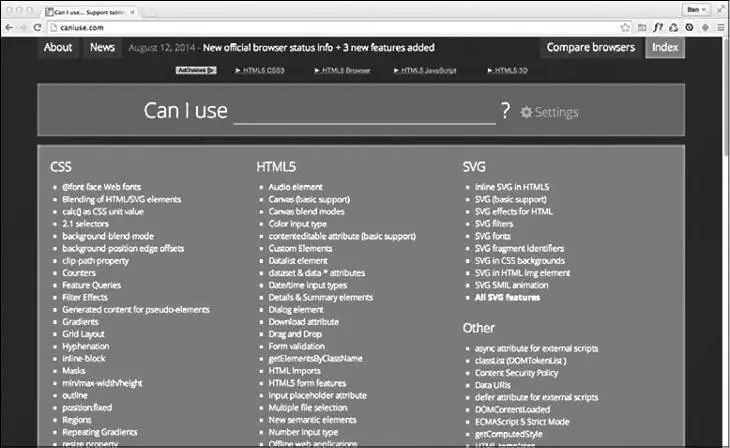
Task: Open Details & Summary elements link
Action: tap(321, 297)
